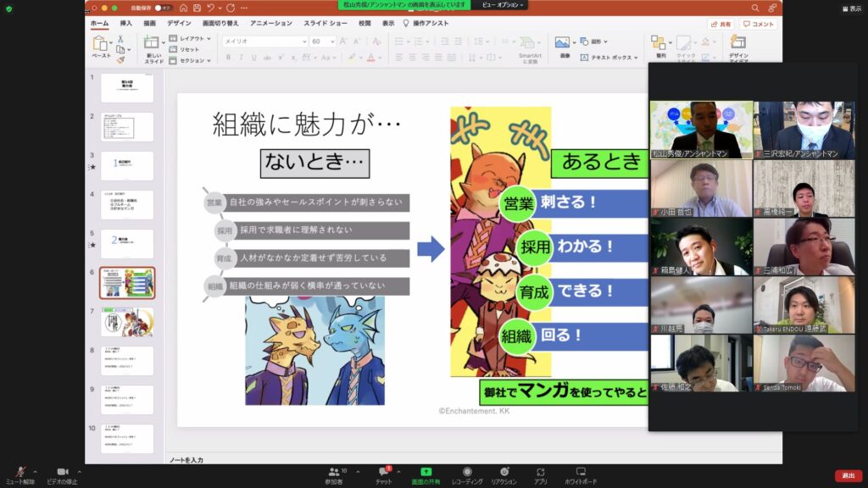The height and width of the screenshot is (488, 868).
Task: Click the green Share Screen icon
Action: tap(426, 472)
